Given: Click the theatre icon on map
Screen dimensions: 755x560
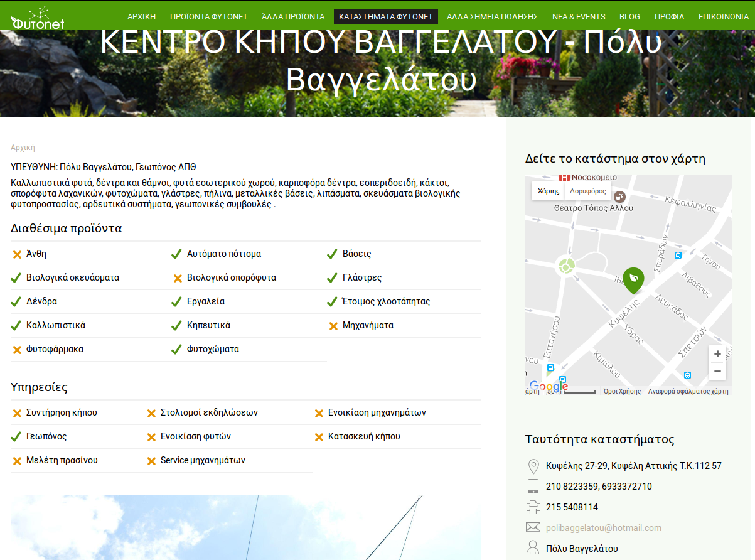Looking at the screenshot, I should point(619,197).
